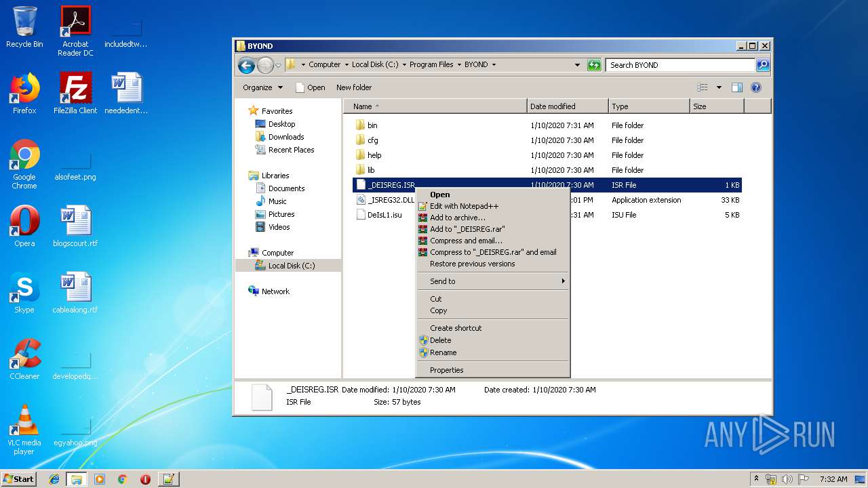The width and height of the screenshot is (868, 488).
Task: Choose Edit with Notepad++
Action: pos(492,206)
